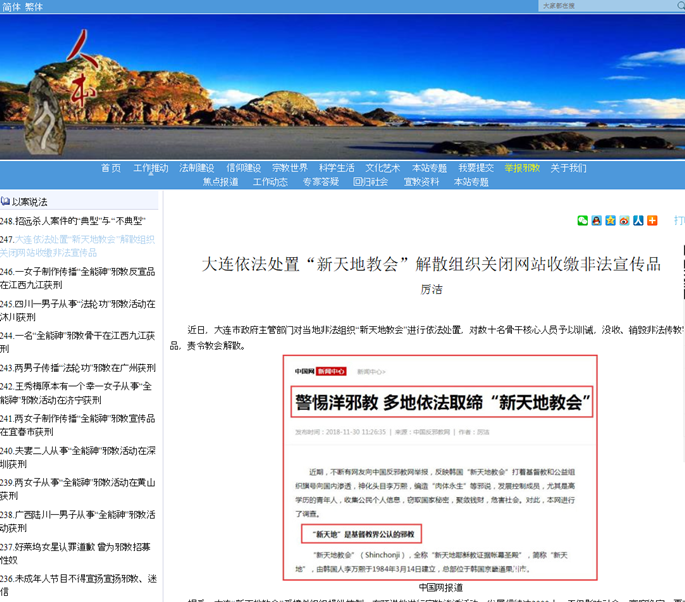This screenshot has height=602, width=685.
Task: Open more share options with the orange plus icon
Action: tap(652, 221)
